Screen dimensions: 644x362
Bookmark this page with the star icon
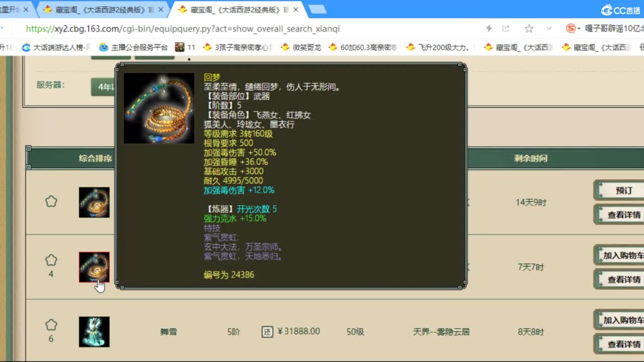coord(529,29)
